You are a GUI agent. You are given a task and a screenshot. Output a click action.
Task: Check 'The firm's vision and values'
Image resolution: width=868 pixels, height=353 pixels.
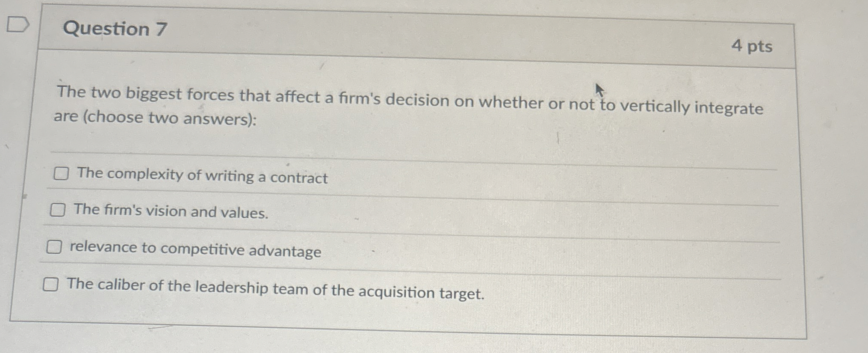(x=59, y=210)
